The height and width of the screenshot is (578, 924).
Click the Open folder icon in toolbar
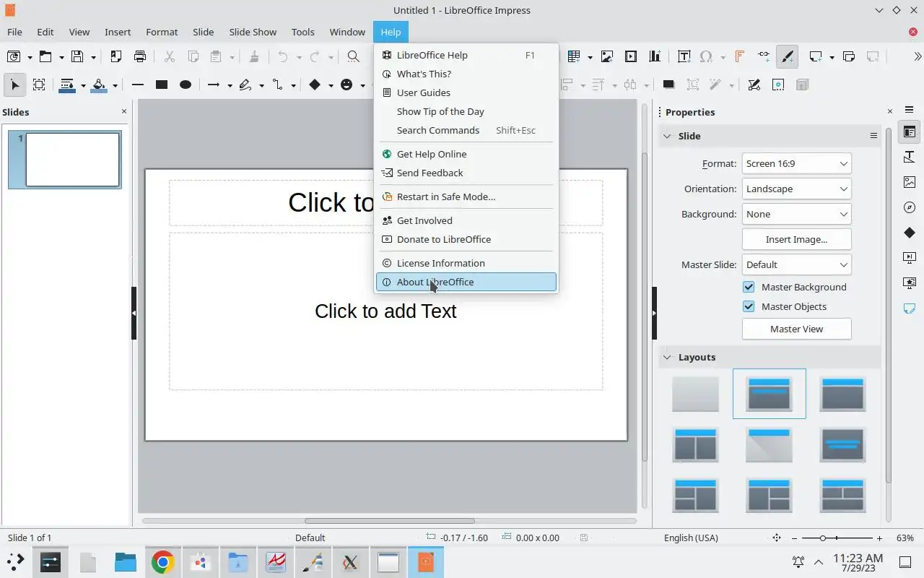(45, 56)
